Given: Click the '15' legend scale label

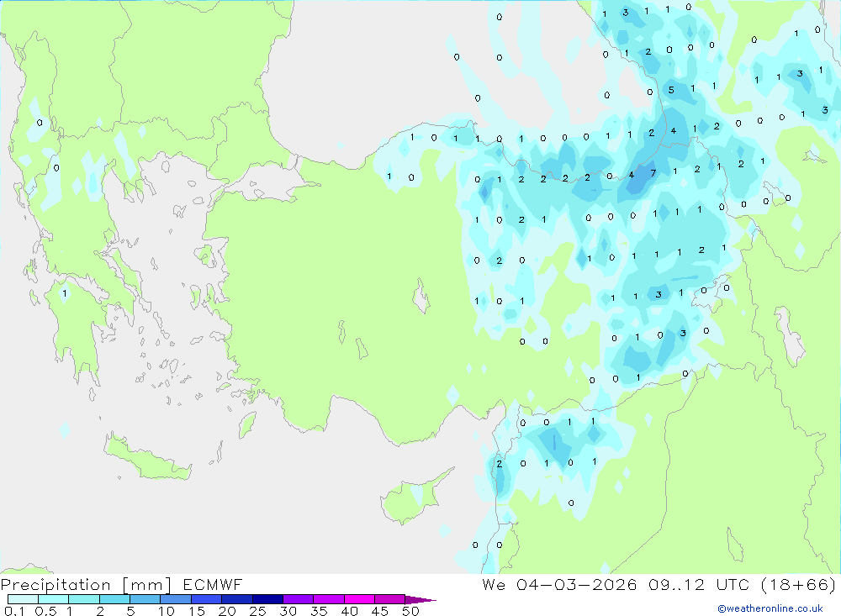Looking at the screenshot, I should coord(197,611).
